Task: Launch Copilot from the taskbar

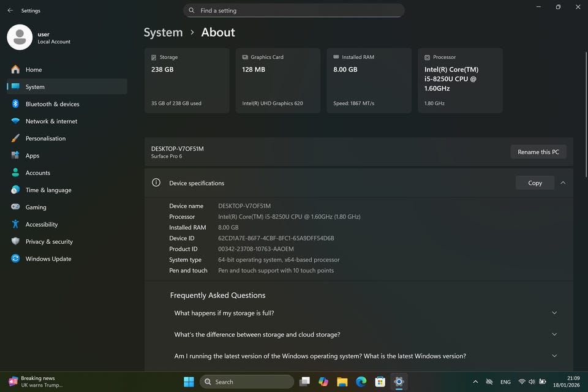Action: 323,382
